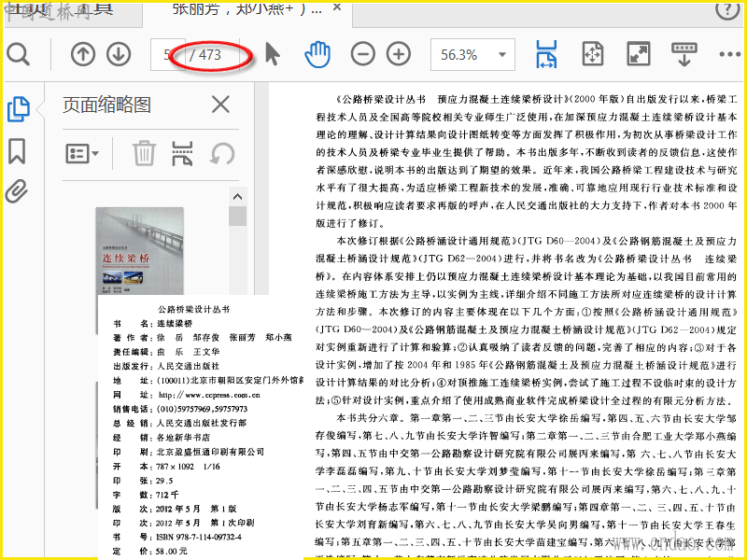Zoom in with the plus button

[x=399, y=54]
